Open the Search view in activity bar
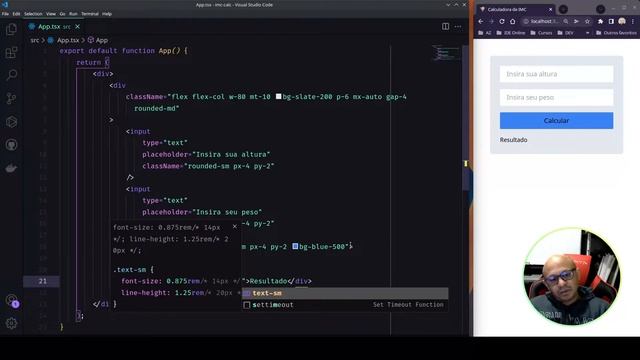This screenshot has width=640, height=360. tap(11, 75)
